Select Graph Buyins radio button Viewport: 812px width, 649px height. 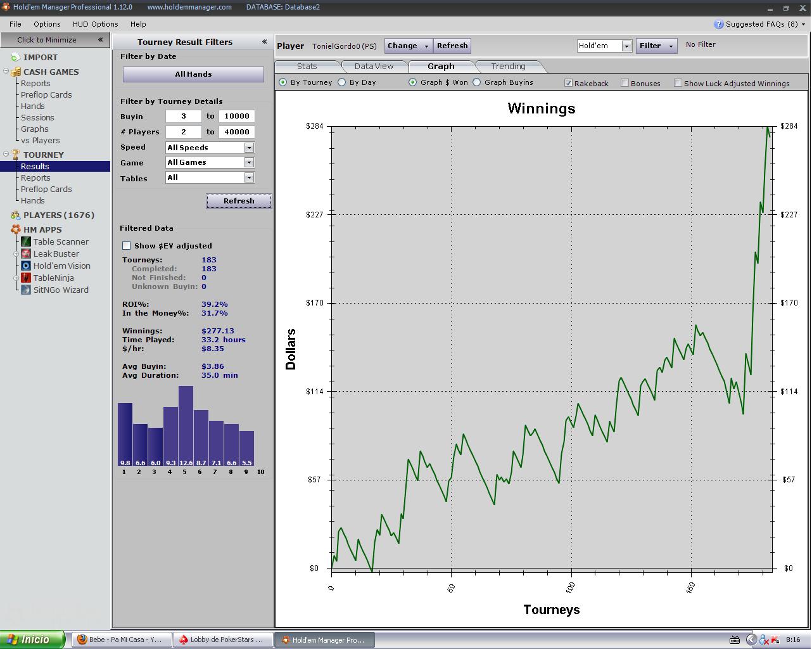(x=477, y=82)
